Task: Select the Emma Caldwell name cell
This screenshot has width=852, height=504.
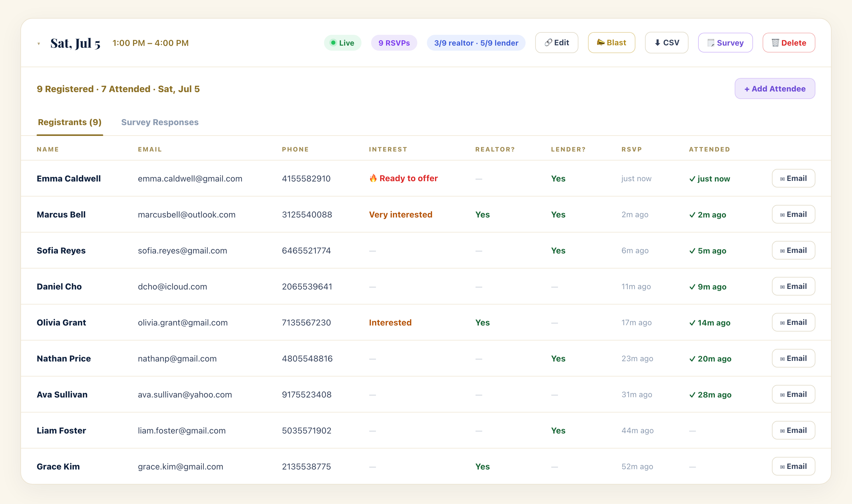Action: [69, 178]
